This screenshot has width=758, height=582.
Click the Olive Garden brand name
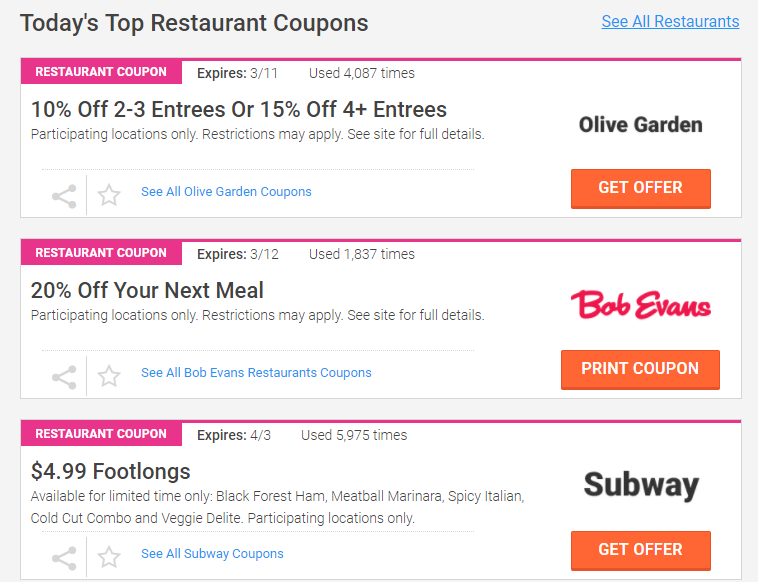pyautogui.click(x=641, y=125)
